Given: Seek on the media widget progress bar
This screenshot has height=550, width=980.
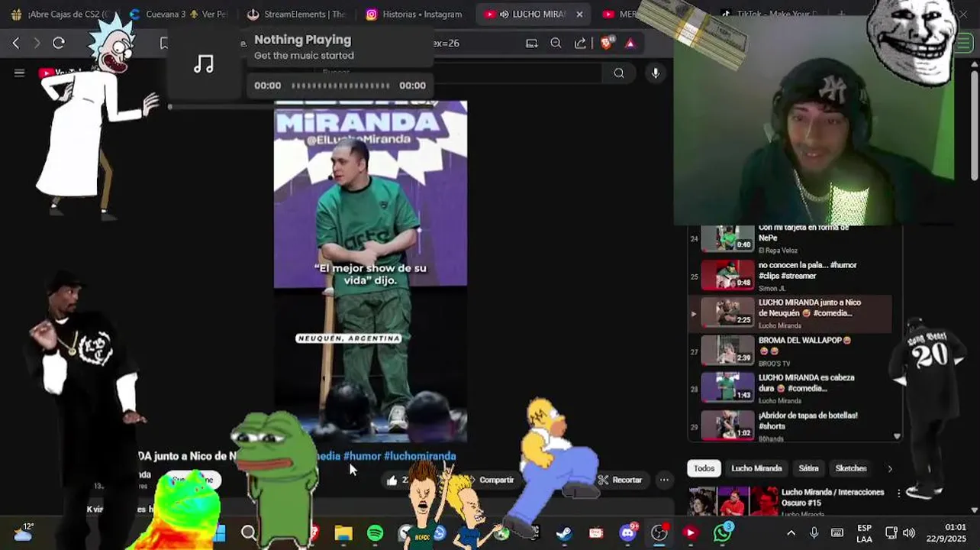Looking at the screenshot, I should (340, 86).
